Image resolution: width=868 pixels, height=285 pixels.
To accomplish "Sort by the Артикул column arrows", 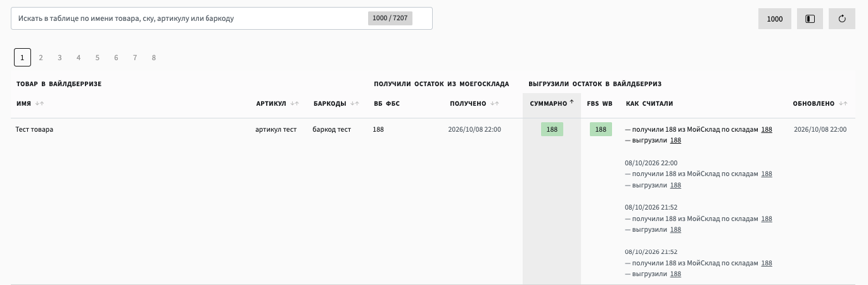I will [x=295, y=103].
